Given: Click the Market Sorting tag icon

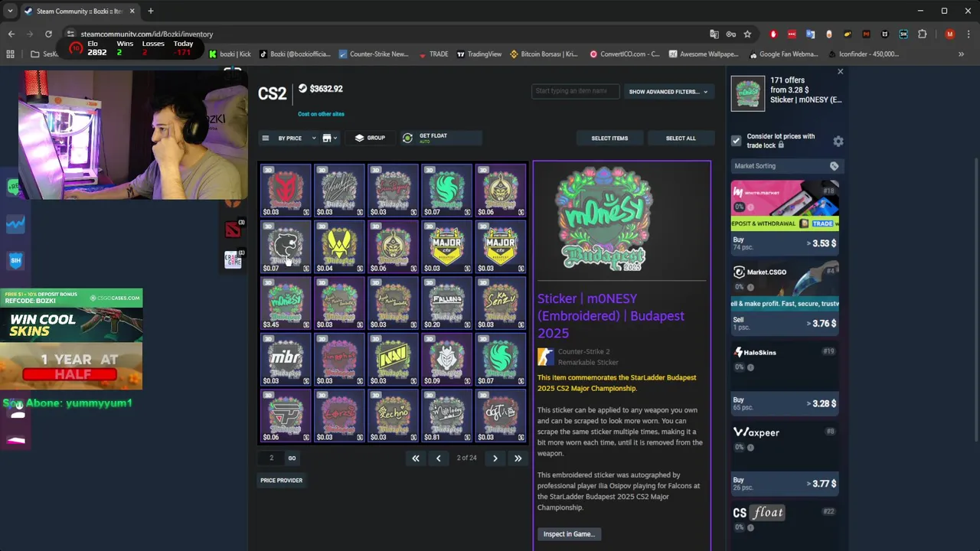Looking at the screenshot, I should pos(834,166).
